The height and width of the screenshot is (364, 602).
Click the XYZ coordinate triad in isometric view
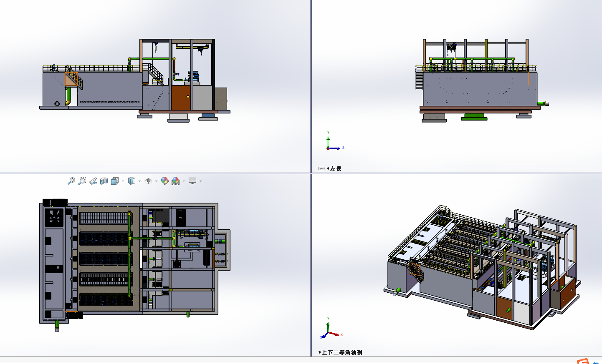tap(331, 328)
